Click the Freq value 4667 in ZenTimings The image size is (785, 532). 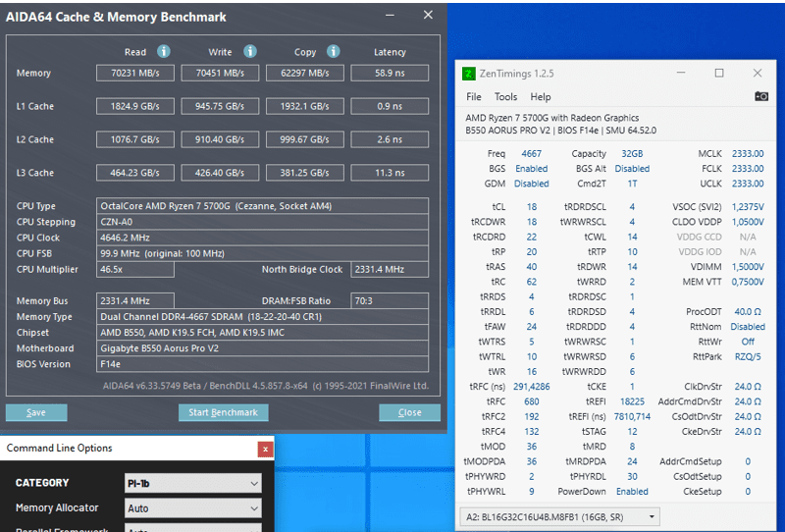(531, 154)
